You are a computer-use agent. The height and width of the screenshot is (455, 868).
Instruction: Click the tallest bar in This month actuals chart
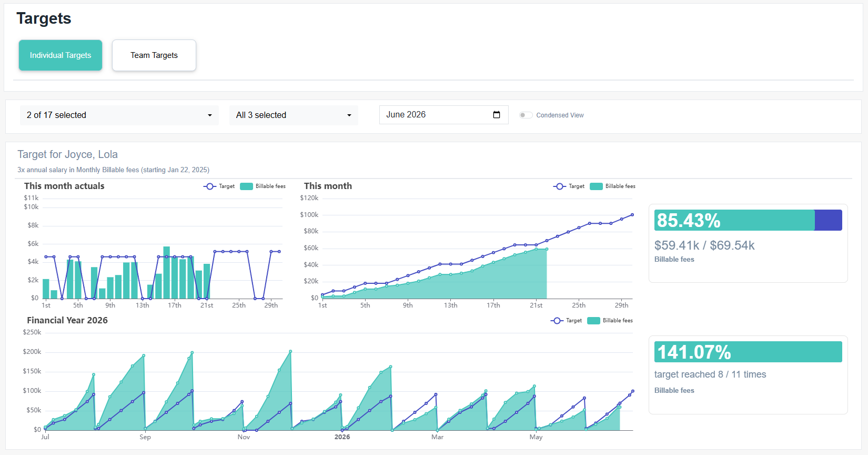[x=167, y=273]
